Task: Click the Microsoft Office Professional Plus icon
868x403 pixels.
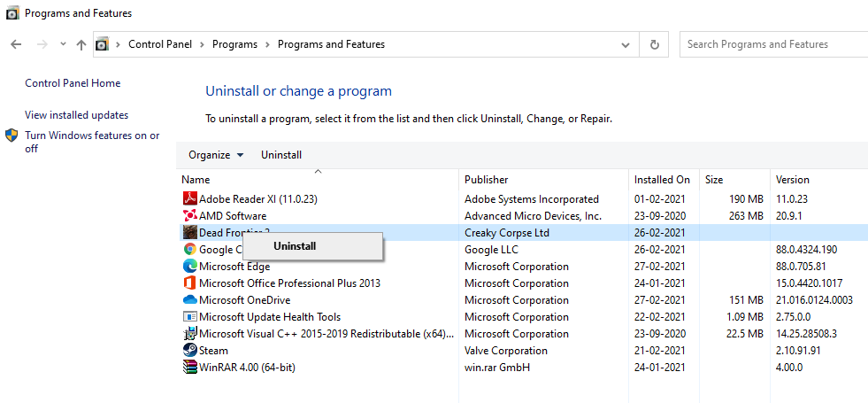Action: [x=190, y=283]
